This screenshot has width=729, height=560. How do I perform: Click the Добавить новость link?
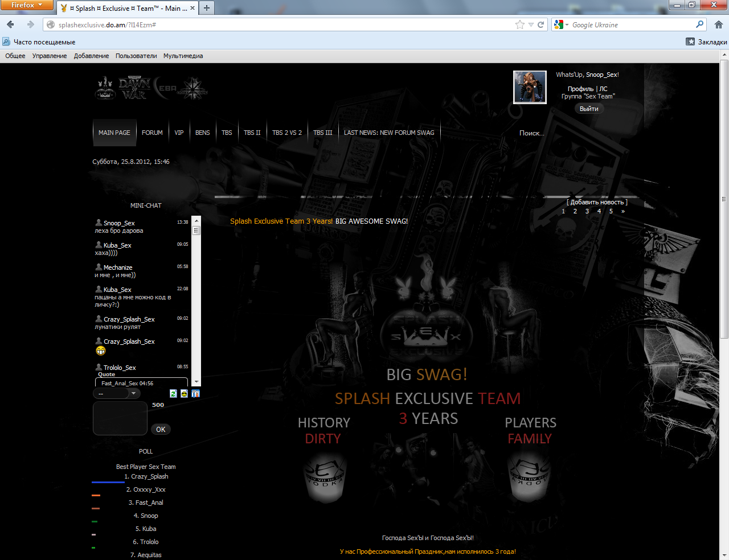pyautogui.click(x=597, y=202)
